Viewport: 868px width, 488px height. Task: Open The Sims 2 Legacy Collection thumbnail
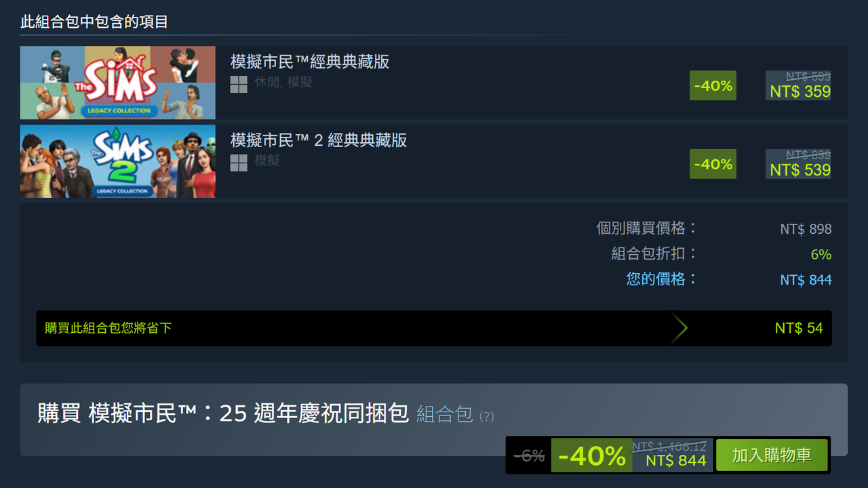[x=118, y=161]
